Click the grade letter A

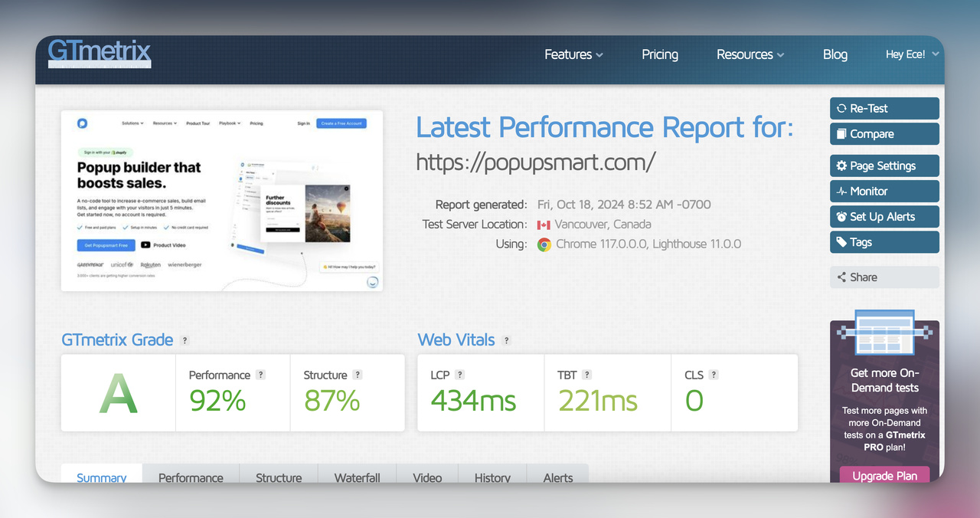coord(119,395)
